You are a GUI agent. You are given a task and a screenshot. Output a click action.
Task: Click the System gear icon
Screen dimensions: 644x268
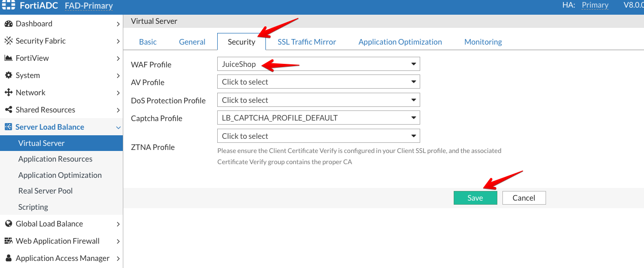click(8, 75)
